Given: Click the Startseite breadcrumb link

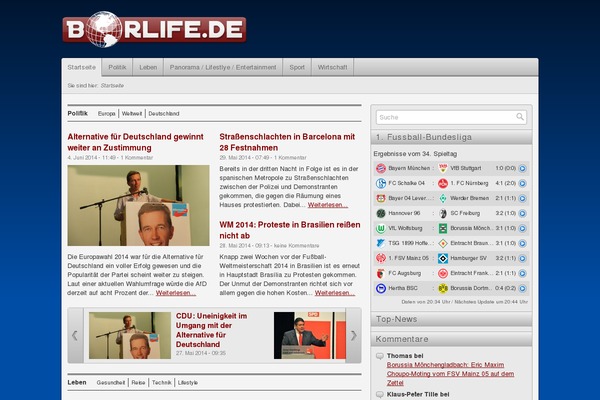Looking at the screenshot, I should coord(112,86).
